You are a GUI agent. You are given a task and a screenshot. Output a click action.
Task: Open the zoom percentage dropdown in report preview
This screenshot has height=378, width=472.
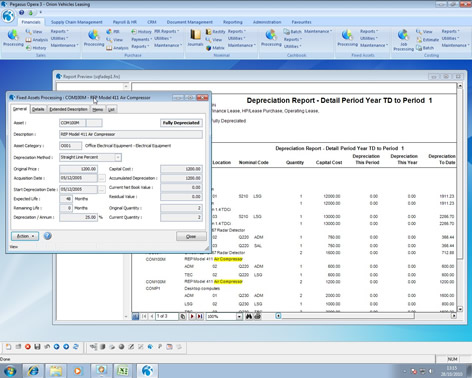(239, 317)
